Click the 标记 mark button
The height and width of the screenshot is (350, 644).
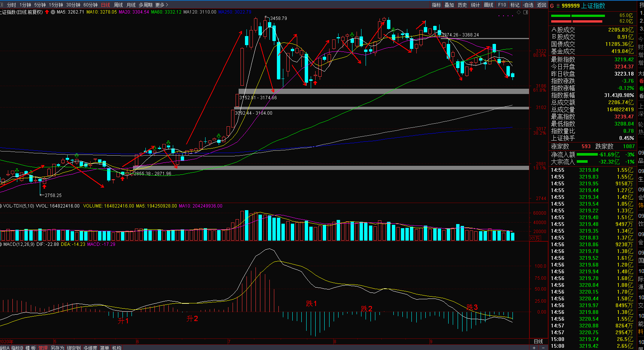point(515,5)
